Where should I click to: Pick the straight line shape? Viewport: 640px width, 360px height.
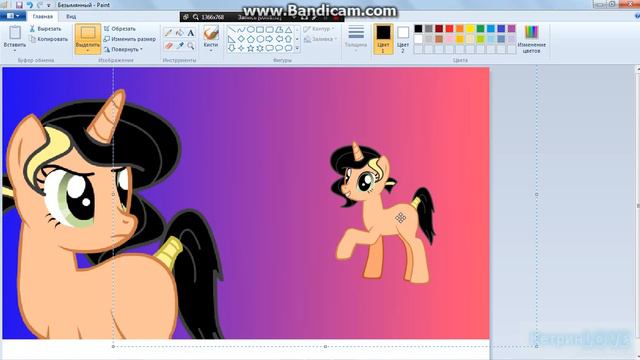point(231,30)
